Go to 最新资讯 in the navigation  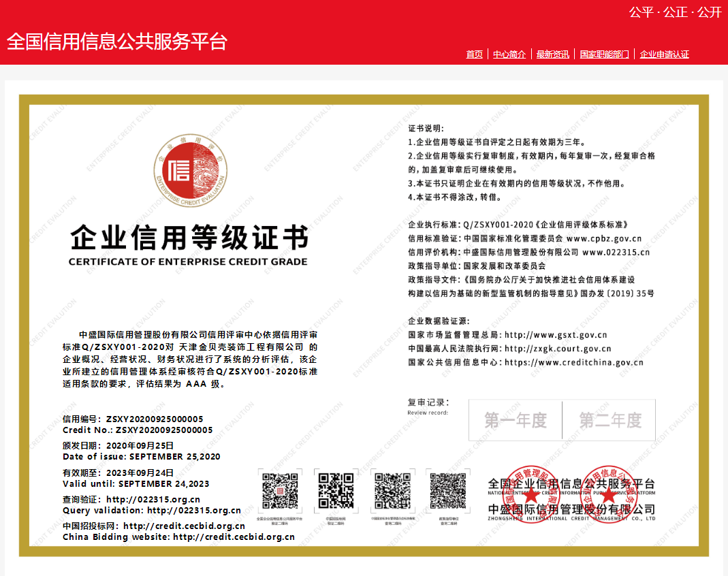click(552, 54)
